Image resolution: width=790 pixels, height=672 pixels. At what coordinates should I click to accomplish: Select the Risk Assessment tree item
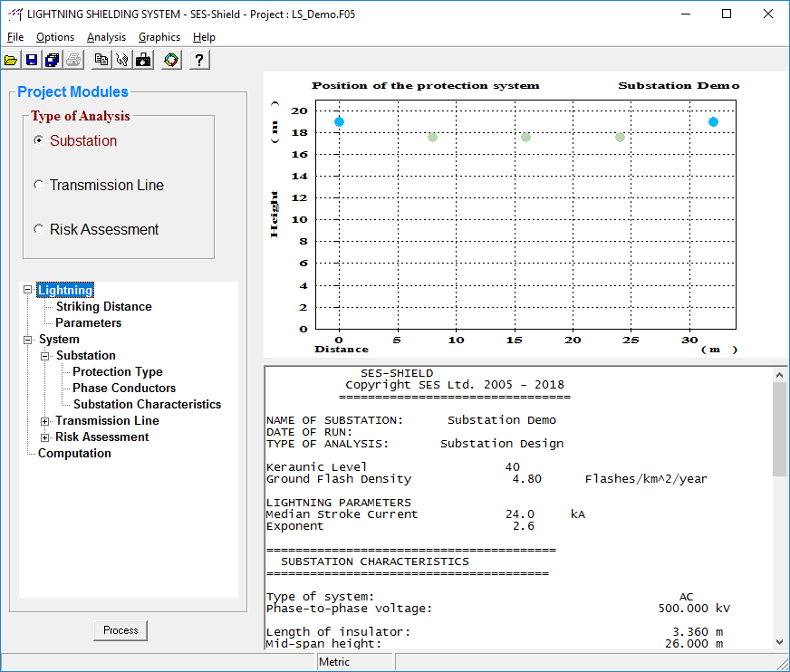point(101,437)
